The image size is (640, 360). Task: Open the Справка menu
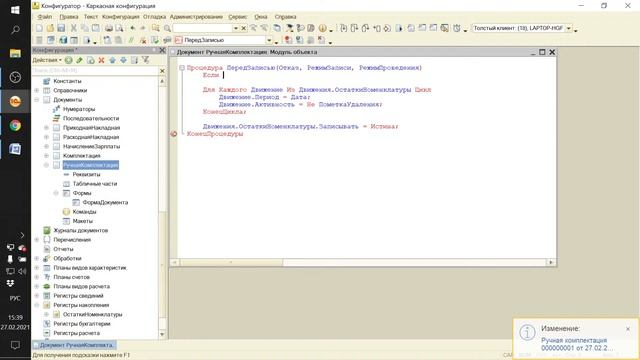pos(285,17)
